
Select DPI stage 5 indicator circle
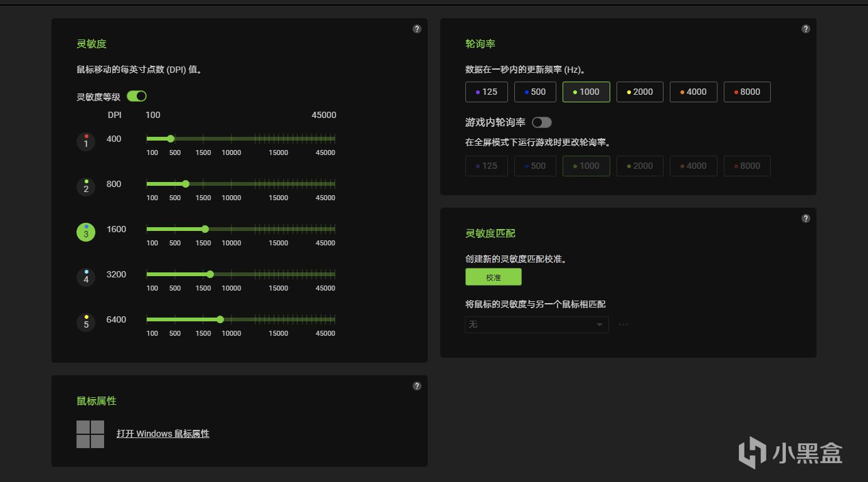click(x=85, y=323)
